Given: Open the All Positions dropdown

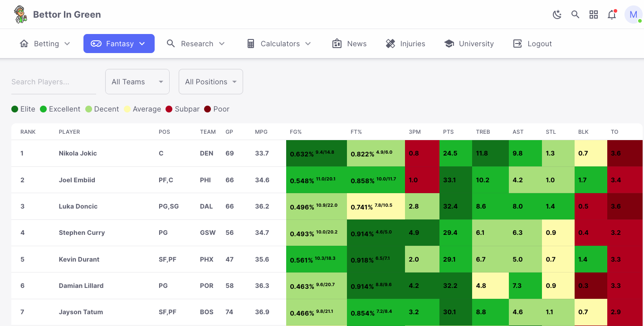Looking at the screenshot, I should pyautogui.click(x=211, y=82).
